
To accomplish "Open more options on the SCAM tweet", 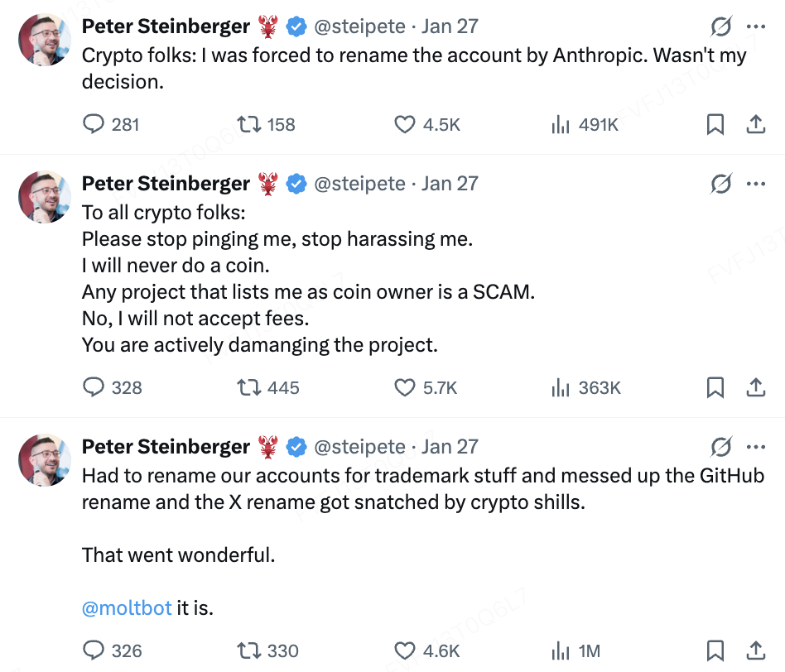I will 755,184.
